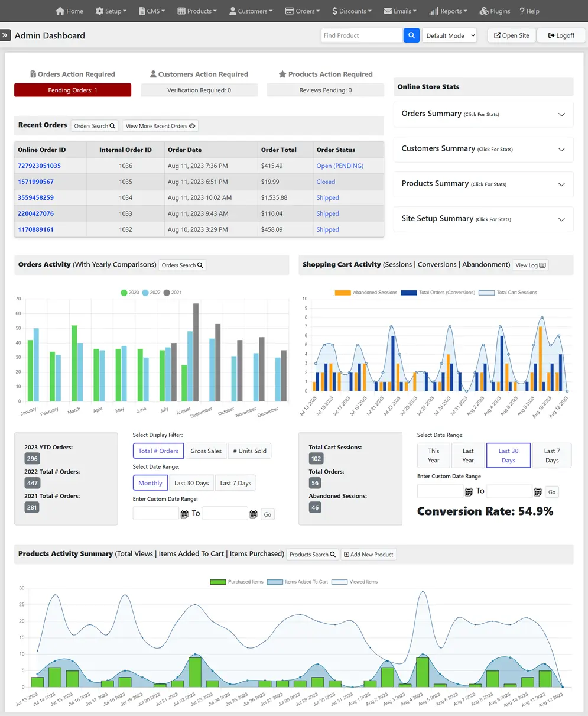Toggle Viewed Items legend entry

355,582
